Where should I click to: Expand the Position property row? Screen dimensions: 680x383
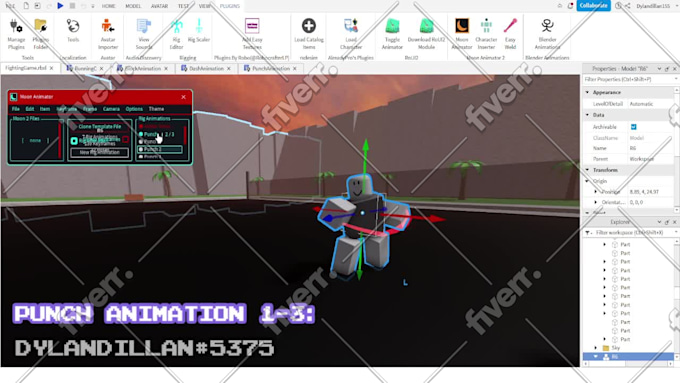tap(595, 192)
